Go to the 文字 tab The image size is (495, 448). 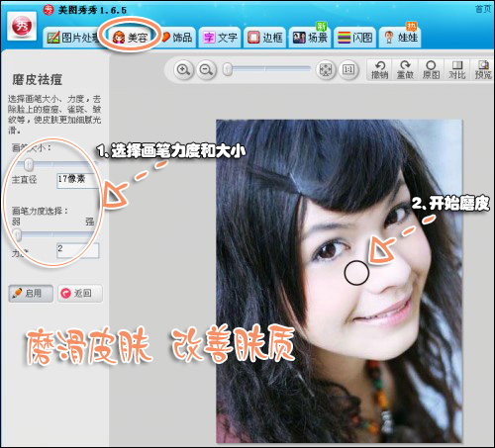tap(220, 38)
